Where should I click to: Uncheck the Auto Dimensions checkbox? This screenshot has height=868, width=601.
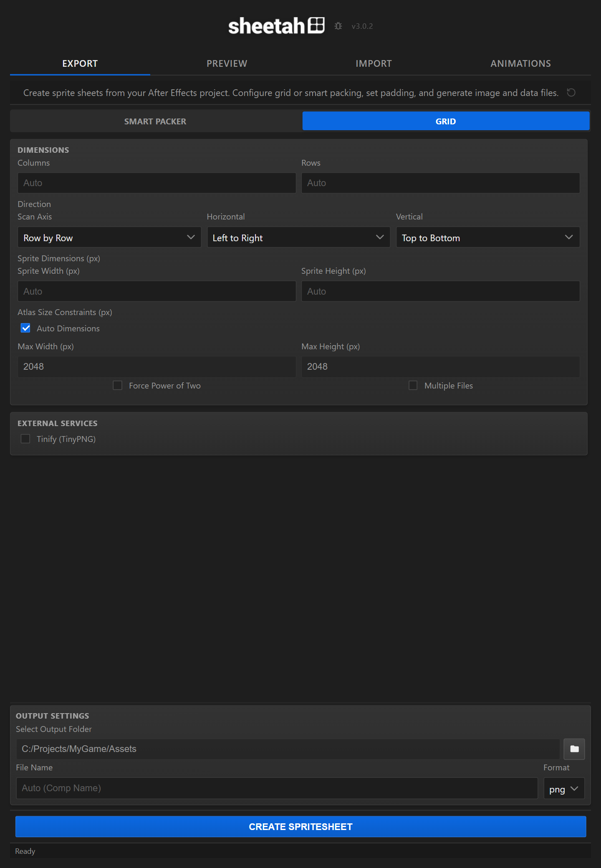click(x=25, y=328)
